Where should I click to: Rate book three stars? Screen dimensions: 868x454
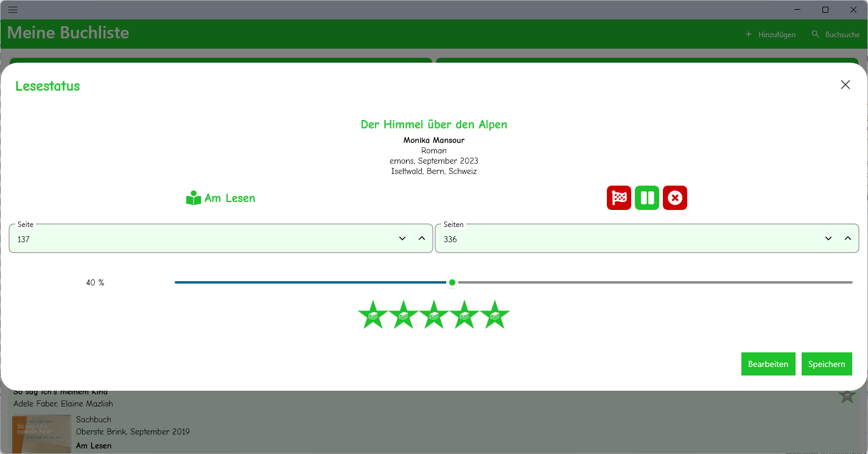pyautogui.click(x=434, y=315)
